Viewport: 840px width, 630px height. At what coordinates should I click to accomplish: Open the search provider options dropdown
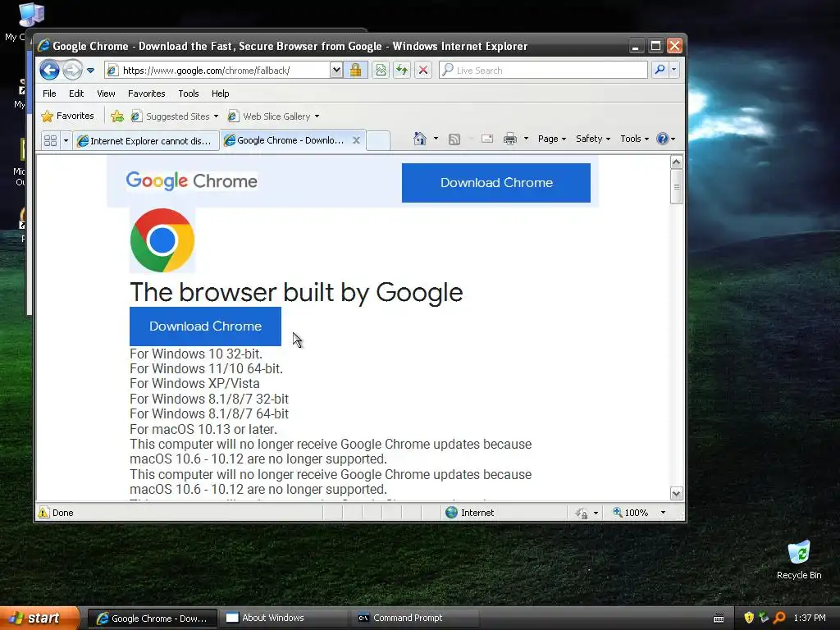[x=674, y=70]
